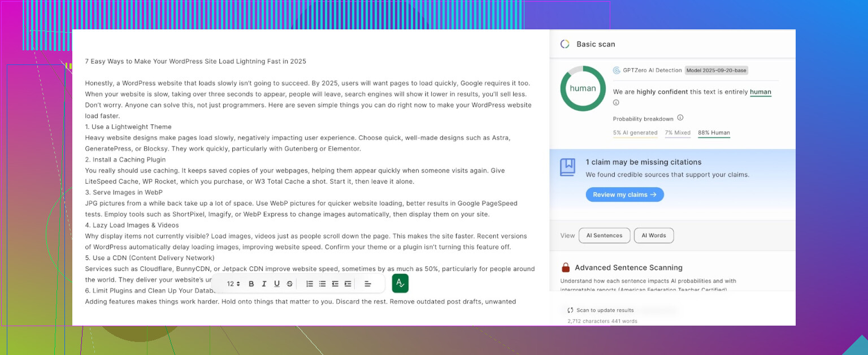The image size is (868, 355).
Task: Toggle the AI Words view
Action: pyautogui.click(x=653, y=236)
